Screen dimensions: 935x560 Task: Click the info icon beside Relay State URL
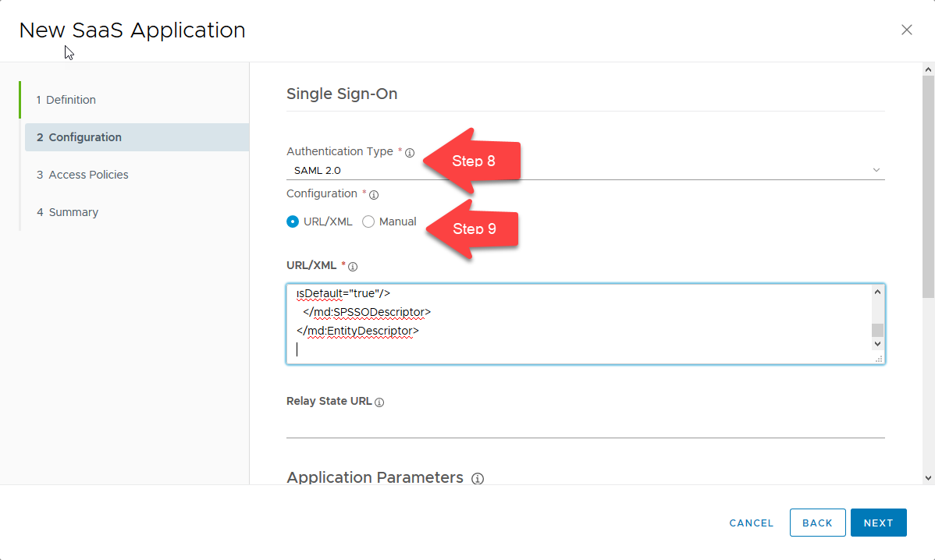[x=379, y=402]
